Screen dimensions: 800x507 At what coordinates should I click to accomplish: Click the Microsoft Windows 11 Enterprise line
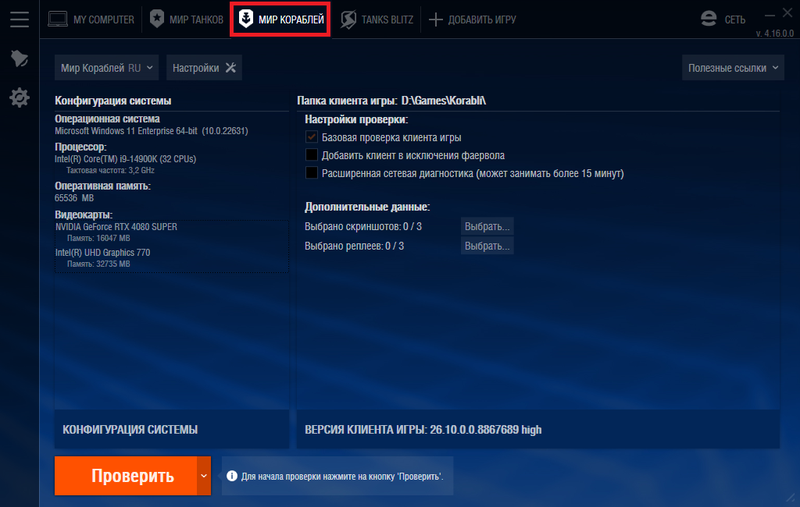(151, 131)
